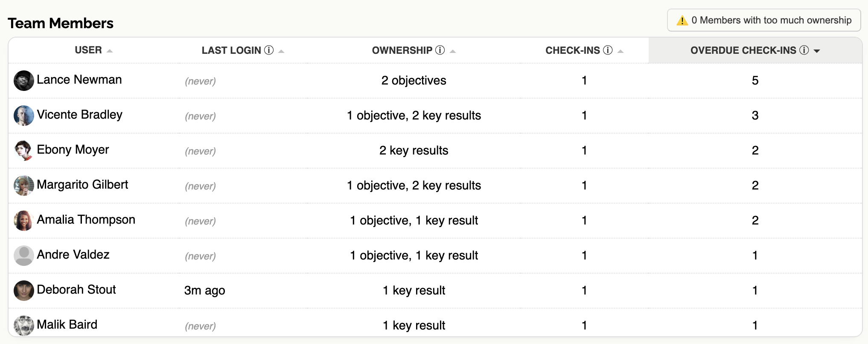
Task: Click the Overdue Check-ins info icon
Action: [x=804, y=50]
